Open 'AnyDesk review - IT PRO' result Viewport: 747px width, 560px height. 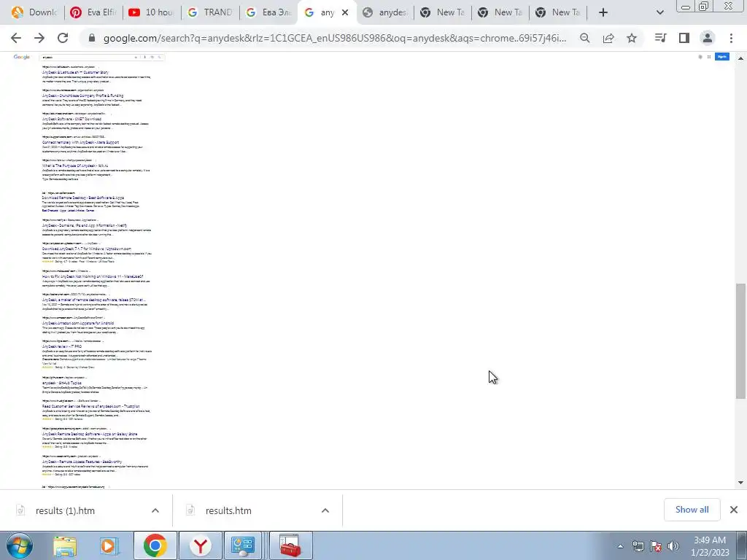(x=62, y=346)
